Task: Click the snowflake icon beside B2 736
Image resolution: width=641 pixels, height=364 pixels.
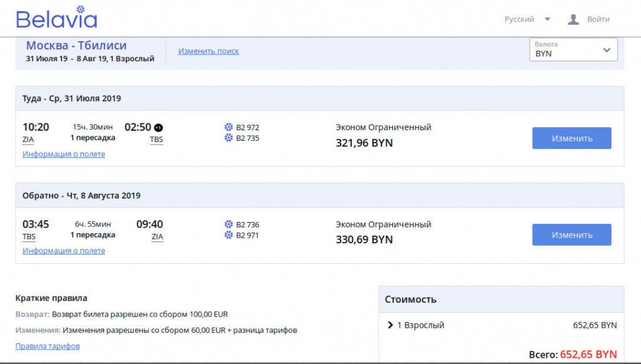Action: pos(228,224)
